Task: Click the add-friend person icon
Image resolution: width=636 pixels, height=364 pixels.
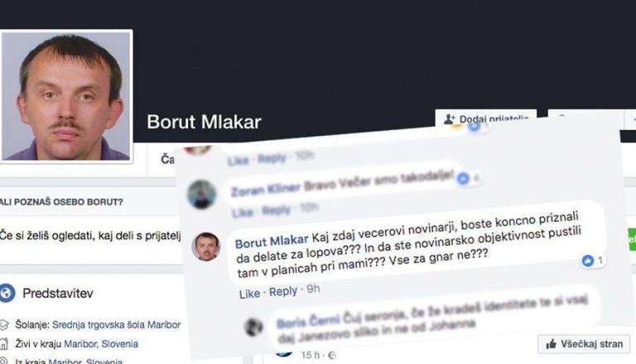Action: coord(449,119)
